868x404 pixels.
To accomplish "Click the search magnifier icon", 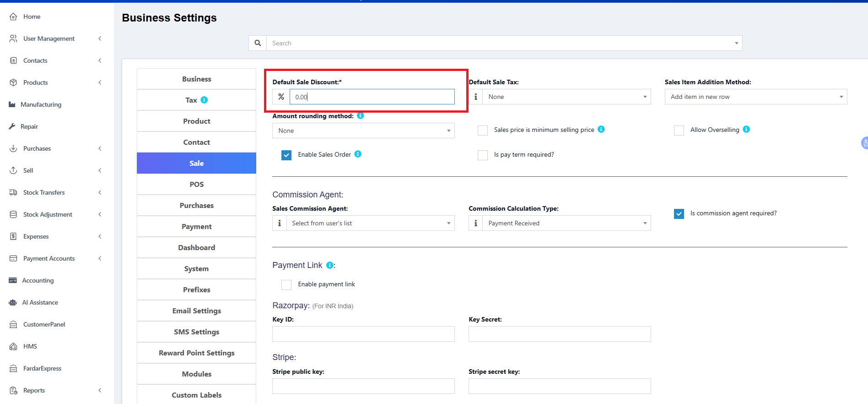I will pos(258,43).
